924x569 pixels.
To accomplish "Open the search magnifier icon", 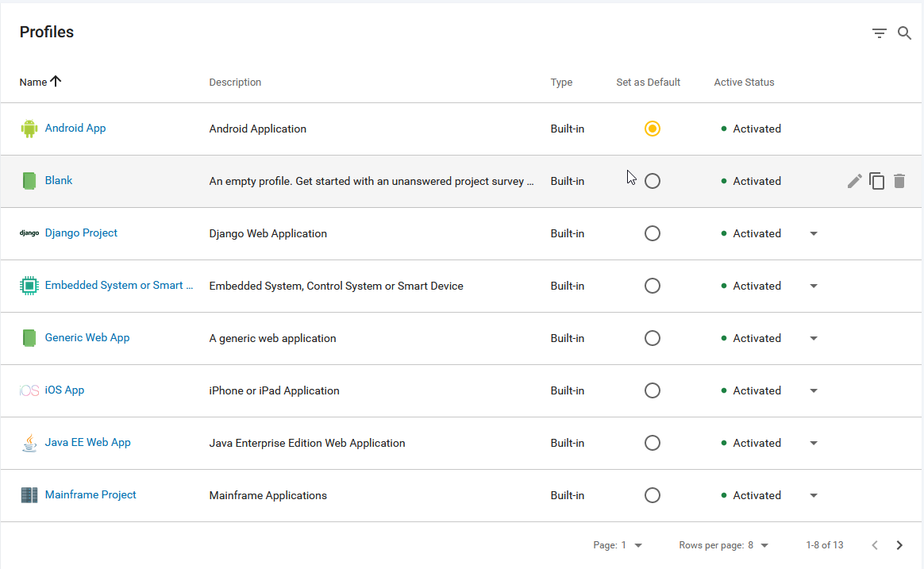I will 904,33.
